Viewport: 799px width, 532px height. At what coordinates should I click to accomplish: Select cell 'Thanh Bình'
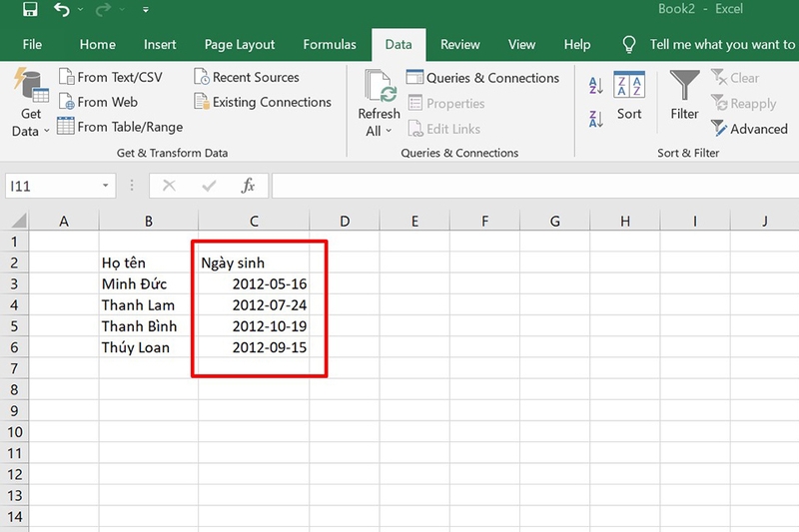pyautogui.click(x=148, y=325)
